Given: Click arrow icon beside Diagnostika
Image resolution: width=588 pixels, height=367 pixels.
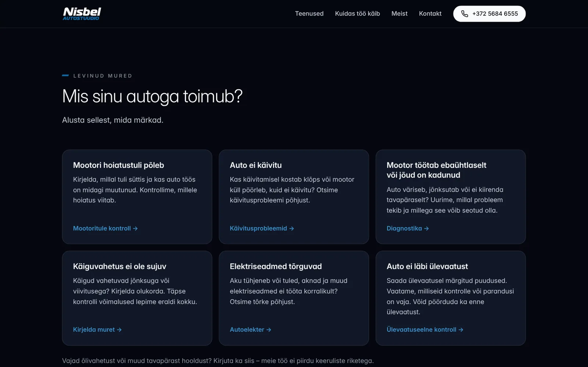Looking at the screenshot, I should (426, 229).
